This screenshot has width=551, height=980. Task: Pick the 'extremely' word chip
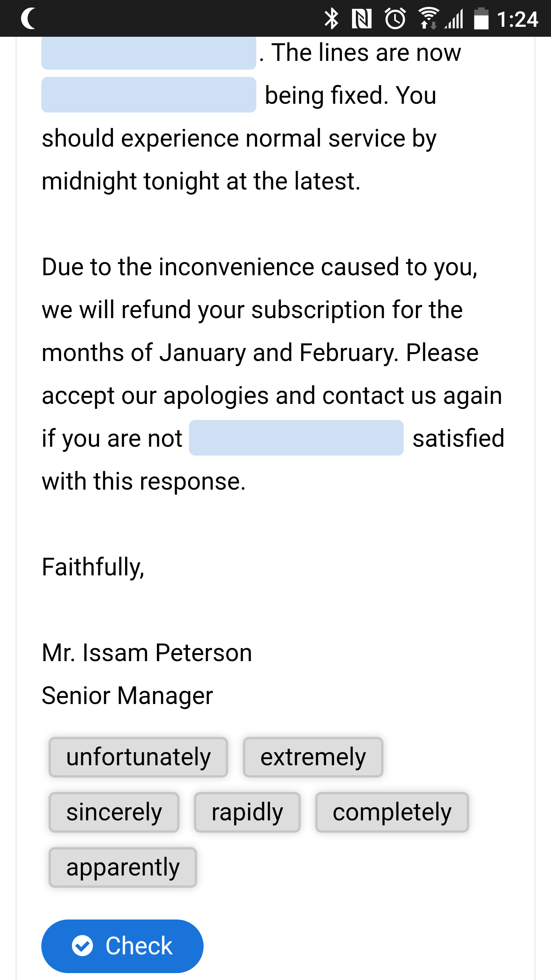(x=313, y=757)
